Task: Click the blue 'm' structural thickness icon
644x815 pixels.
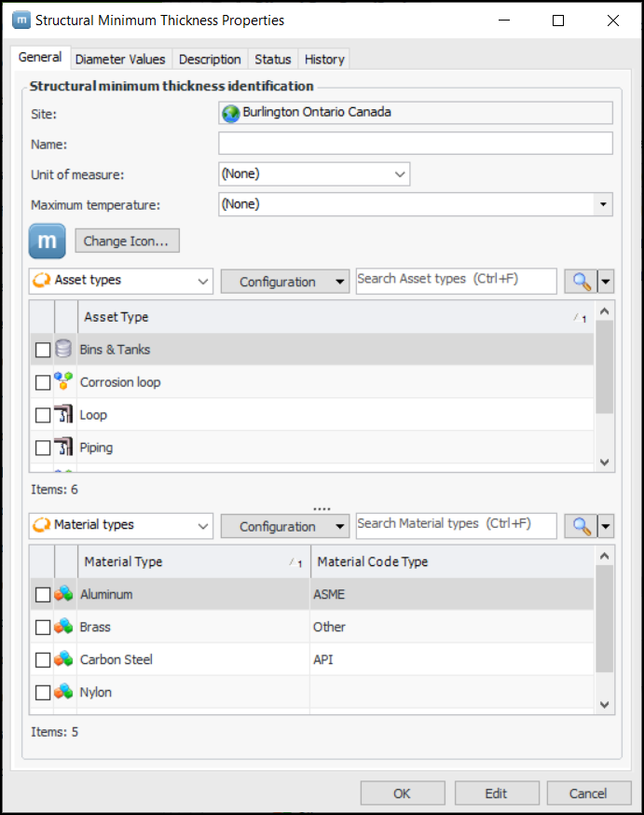Action: tap(47, 241)
